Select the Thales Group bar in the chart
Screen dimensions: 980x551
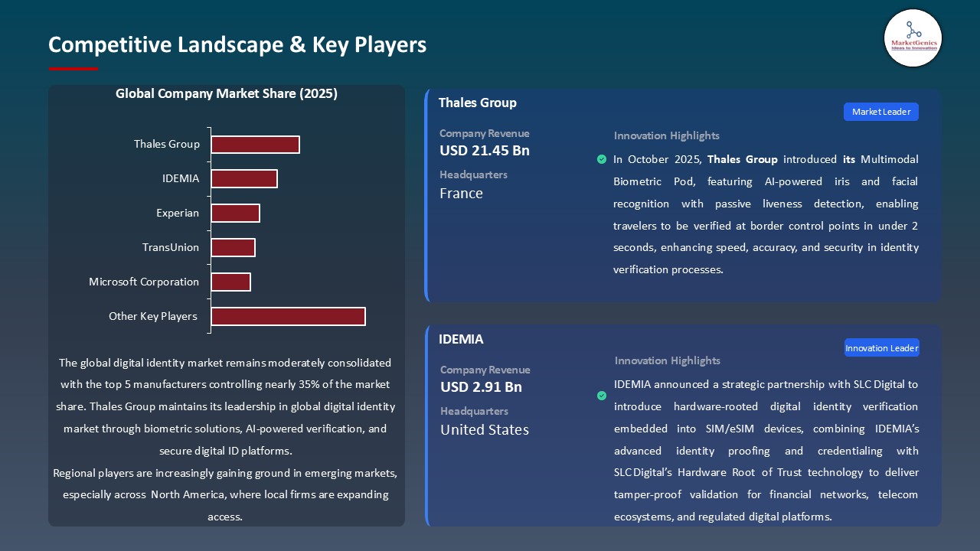[255, 144]
